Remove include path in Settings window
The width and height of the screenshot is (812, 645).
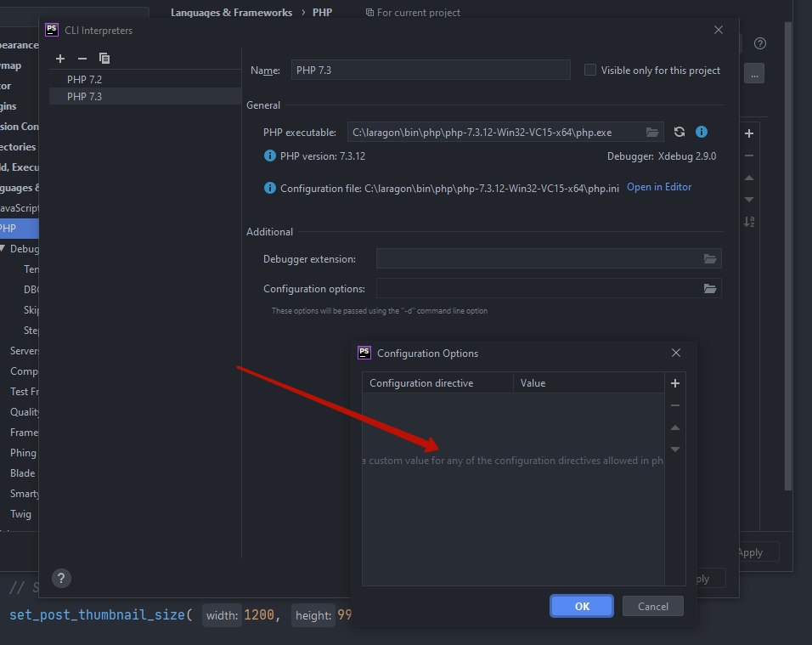749,156
